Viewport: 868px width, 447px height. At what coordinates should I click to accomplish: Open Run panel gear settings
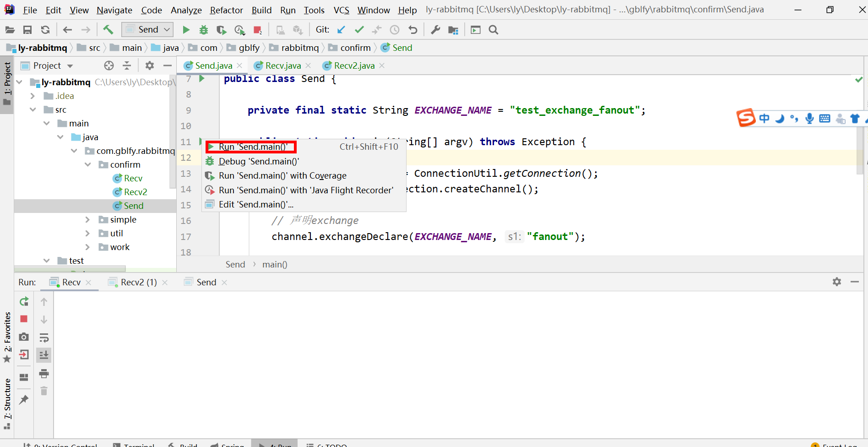(837, 282)
